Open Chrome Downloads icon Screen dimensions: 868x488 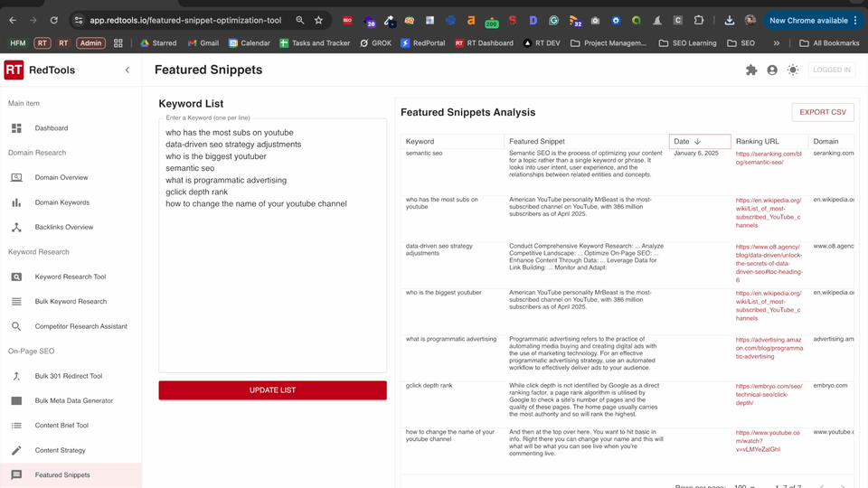click(730, 21)
